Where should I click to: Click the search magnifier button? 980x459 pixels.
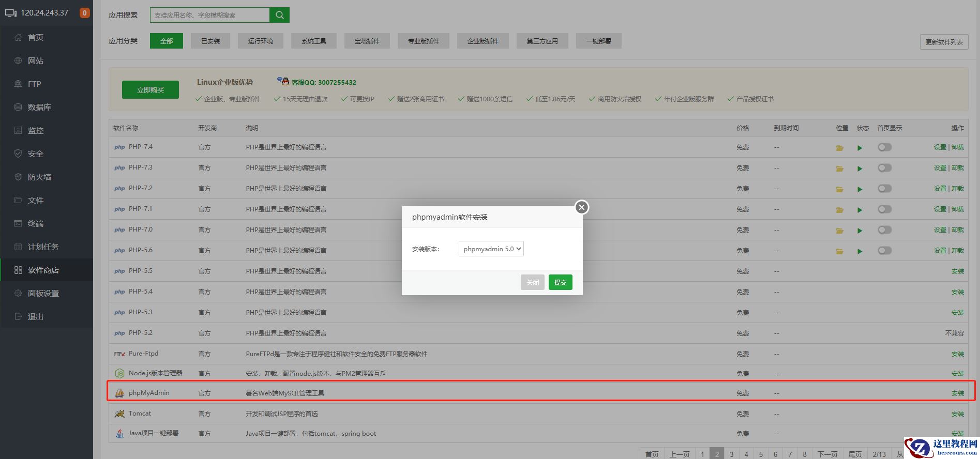(280, 15)
